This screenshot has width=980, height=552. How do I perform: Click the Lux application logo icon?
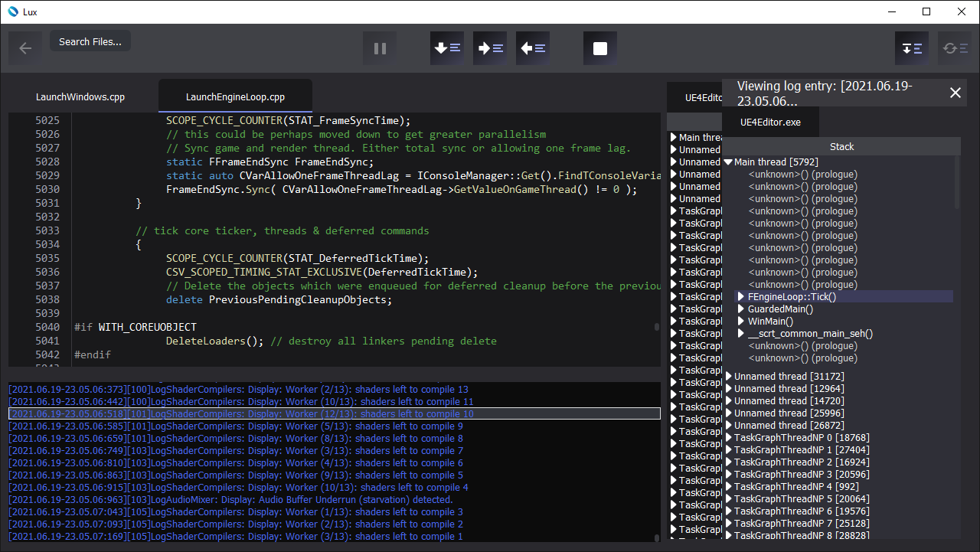click(13, 11)
